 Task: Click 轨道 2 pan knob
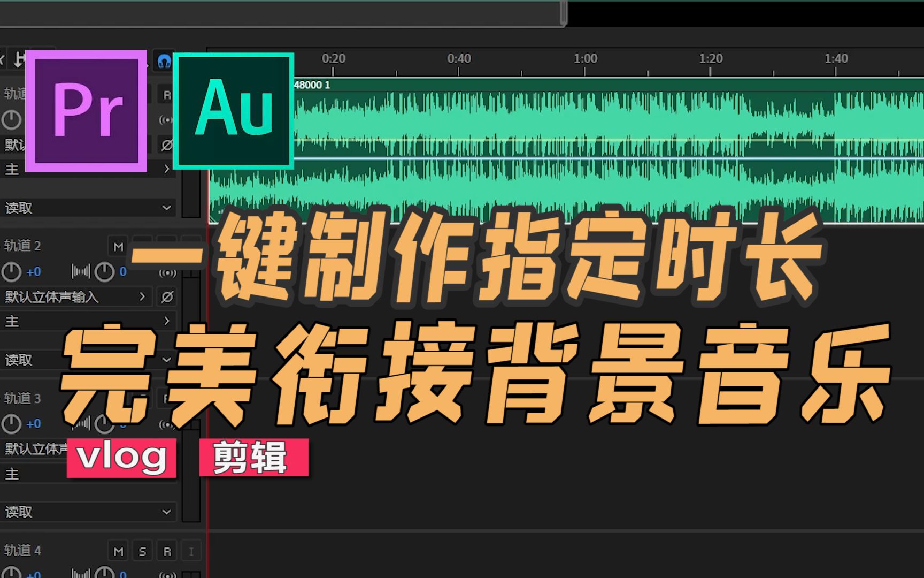(x=104, y=272)
